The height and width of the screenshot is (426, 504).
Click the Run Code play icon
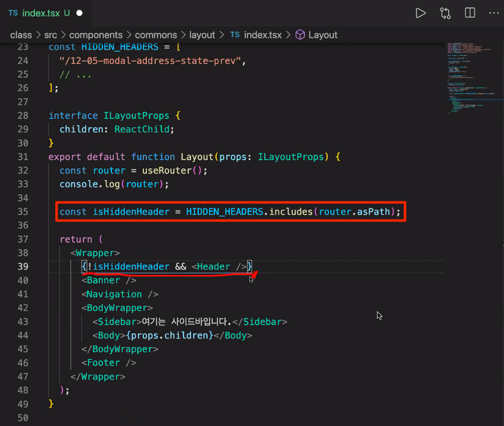(x=420, y=13)
